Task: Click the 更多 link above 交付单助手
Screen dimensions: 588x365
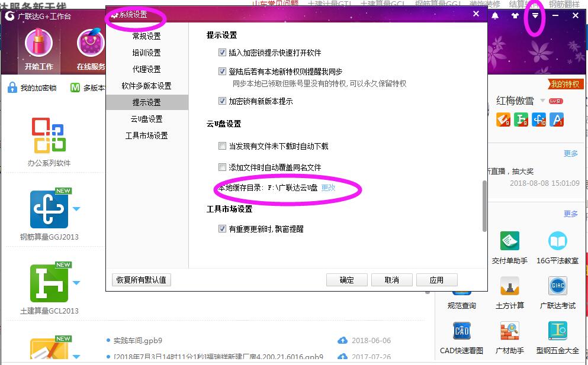Action: 571,214
